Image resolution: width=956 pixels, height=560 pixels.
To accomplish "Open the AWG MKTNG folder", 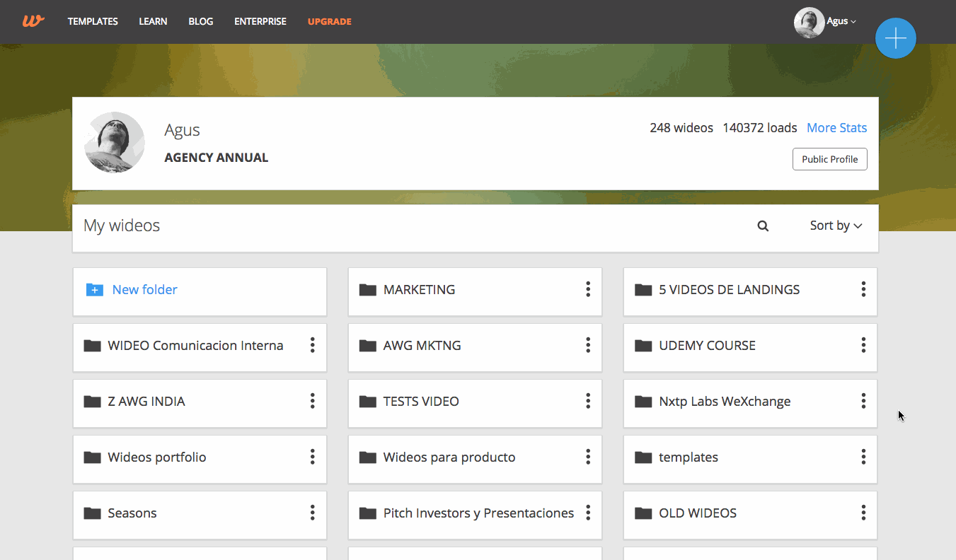I will point(422,345).
